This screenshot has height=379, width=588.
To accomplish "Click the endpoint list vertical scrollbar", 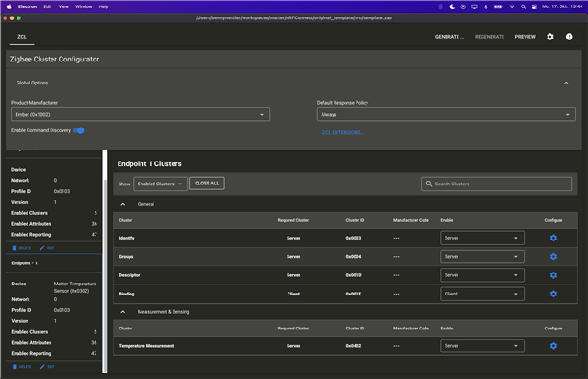I will pos(105,275).
